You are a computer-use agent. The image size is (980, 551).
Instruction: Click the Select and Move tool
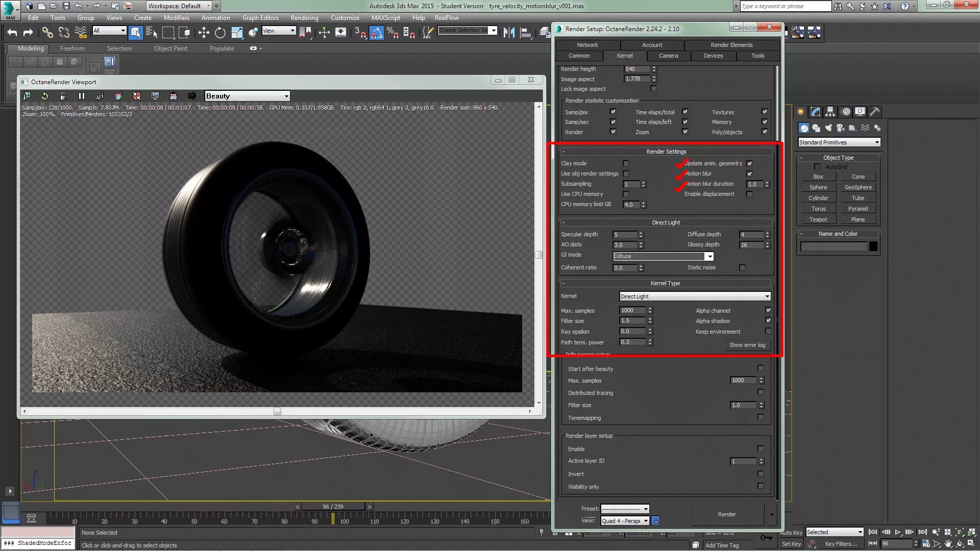tap(204, 33)
